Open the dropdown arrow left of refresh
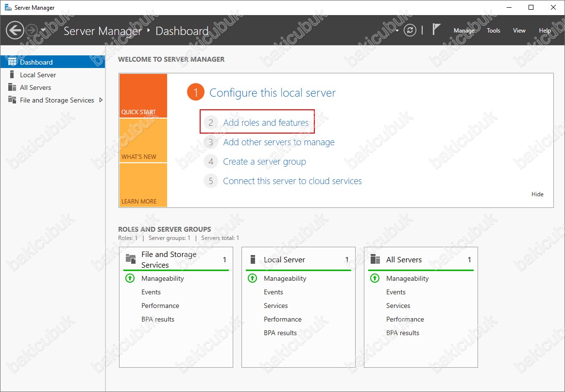The image size is (565, 392). [397, 31]
